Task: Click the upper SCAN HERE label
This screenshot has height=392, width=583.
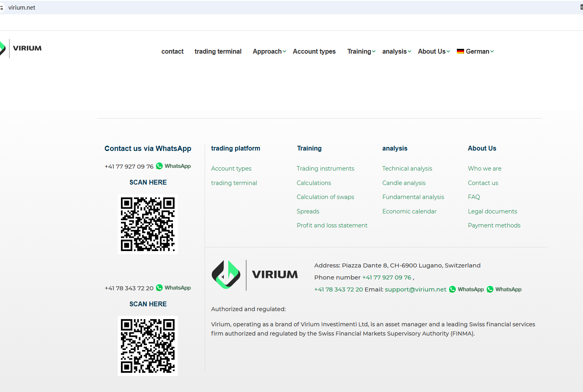Action: [148, 183]
